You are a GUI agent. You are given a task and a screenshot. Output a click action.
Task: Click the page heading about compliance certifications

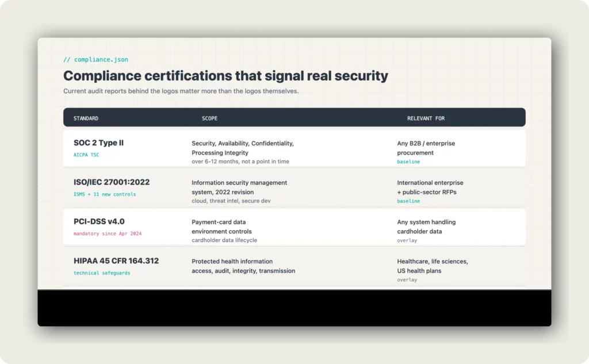pos(225,75)
